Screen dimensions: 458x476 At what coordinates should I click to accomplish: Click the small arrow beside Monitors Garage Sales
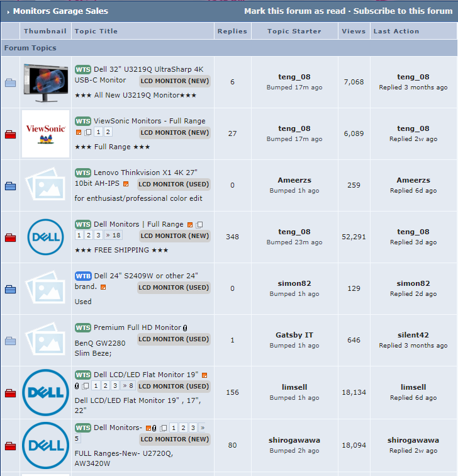pyautogui.click(x=8, y=12)
